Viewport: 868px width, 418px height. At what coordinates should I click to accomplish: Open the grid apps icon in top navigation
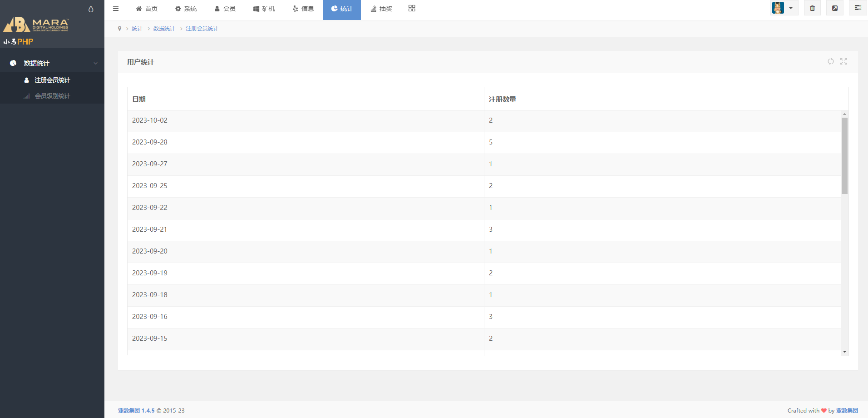(x=412, y=8)
